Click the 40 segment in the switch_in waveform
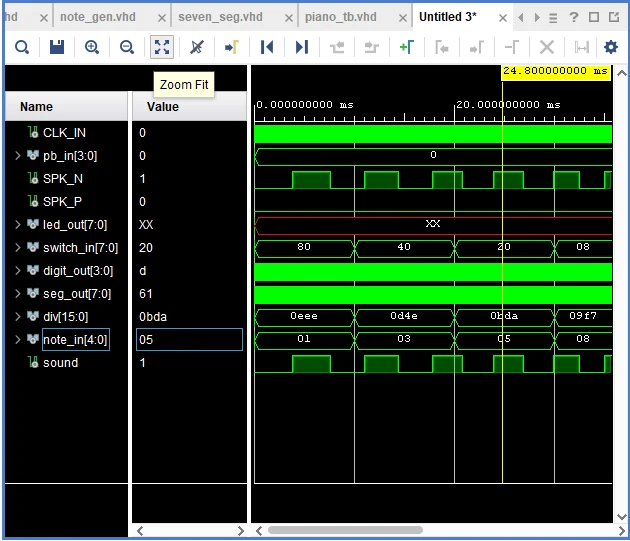 (404, 247)
